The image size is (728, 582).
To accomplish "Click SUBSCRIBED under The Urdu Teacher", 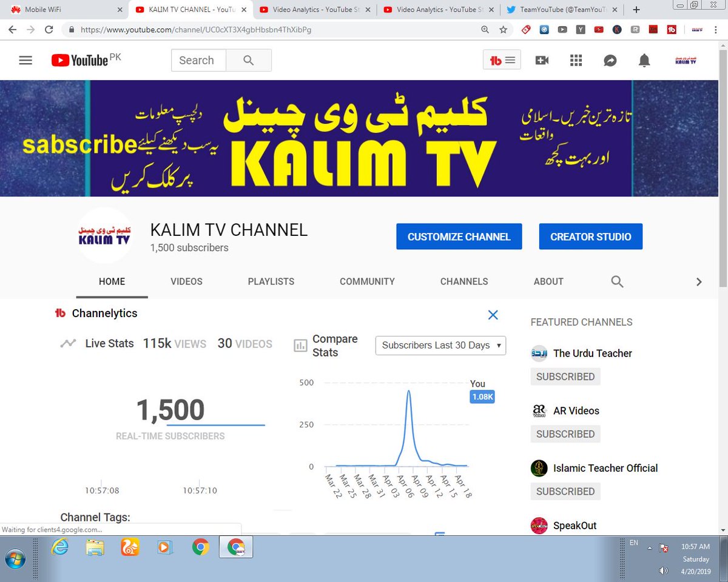I will [565, 376].
